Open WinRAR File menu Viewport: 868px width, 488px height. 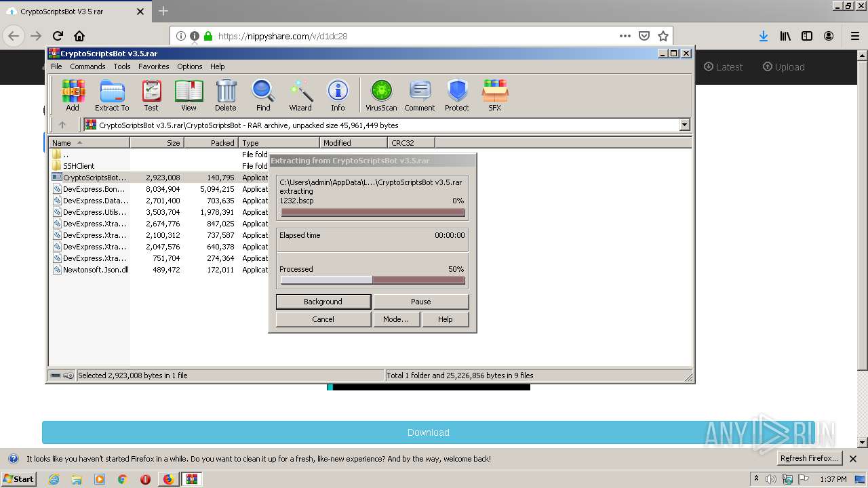(56, 66)
